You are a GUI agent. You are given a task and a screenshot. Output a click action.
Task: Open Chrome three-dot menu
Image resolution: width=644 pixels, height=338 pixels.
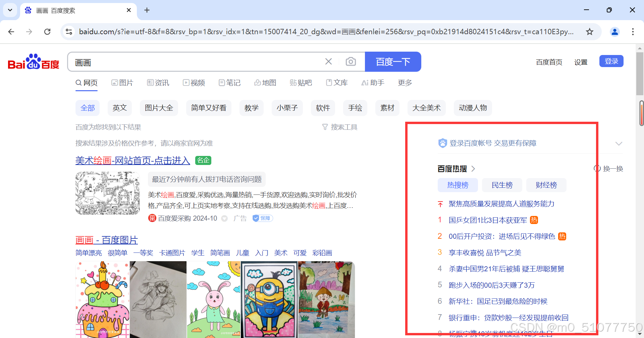pos(633,32)
